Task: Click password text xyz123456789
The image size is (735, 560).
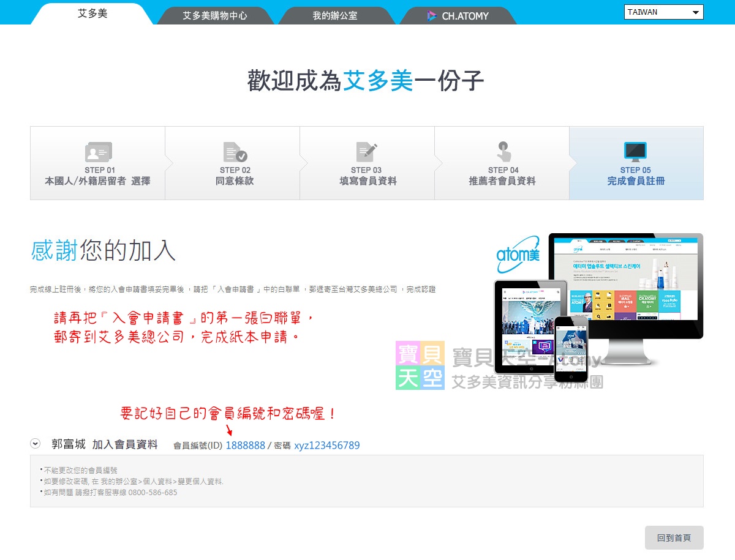Action: point(327,446)
